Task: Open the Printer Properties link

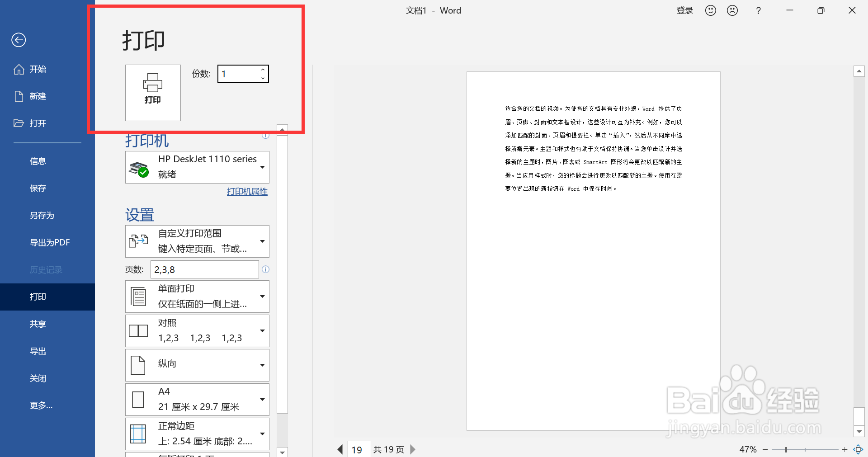Action: [x=247, y=192]
